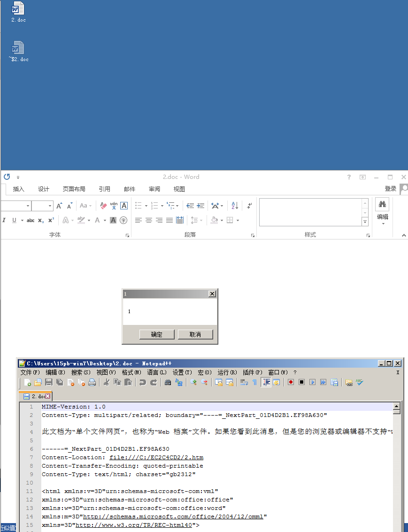Select italic formatting in Word ribbon

point(4,220)
